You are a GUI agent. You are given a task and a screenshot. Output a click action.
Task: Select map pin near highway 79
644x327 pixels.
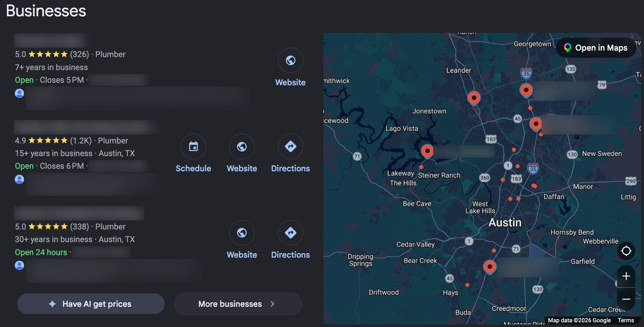(x=526, y=90)
